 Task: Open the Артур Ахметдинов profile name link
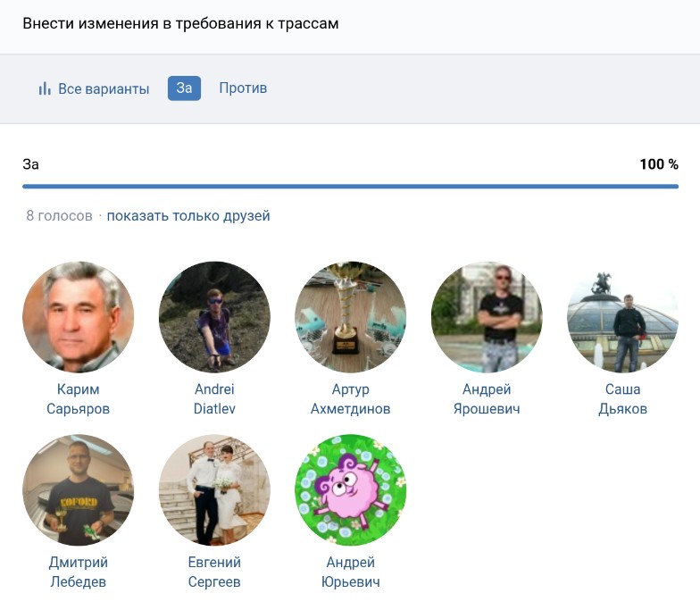(350, 399)
